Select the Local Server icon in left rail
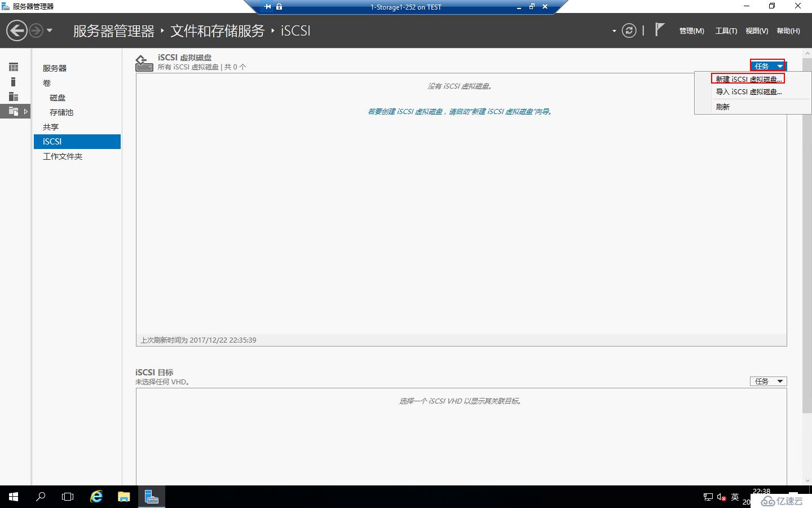Image resolution: width=812 pixels, height=508 pixels. pyautogui.click(x=14, y=82)
